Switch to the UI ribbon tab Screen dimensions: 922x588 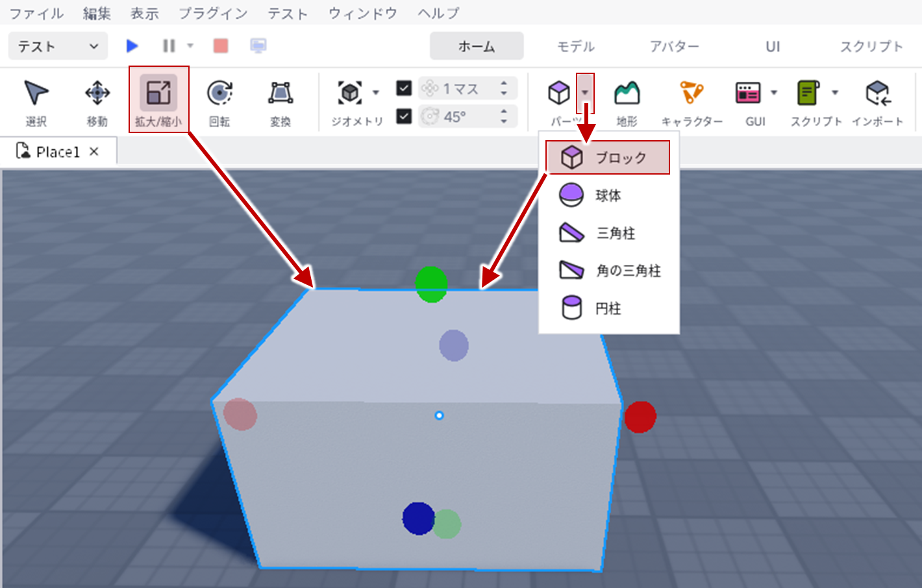pos(773,46)
